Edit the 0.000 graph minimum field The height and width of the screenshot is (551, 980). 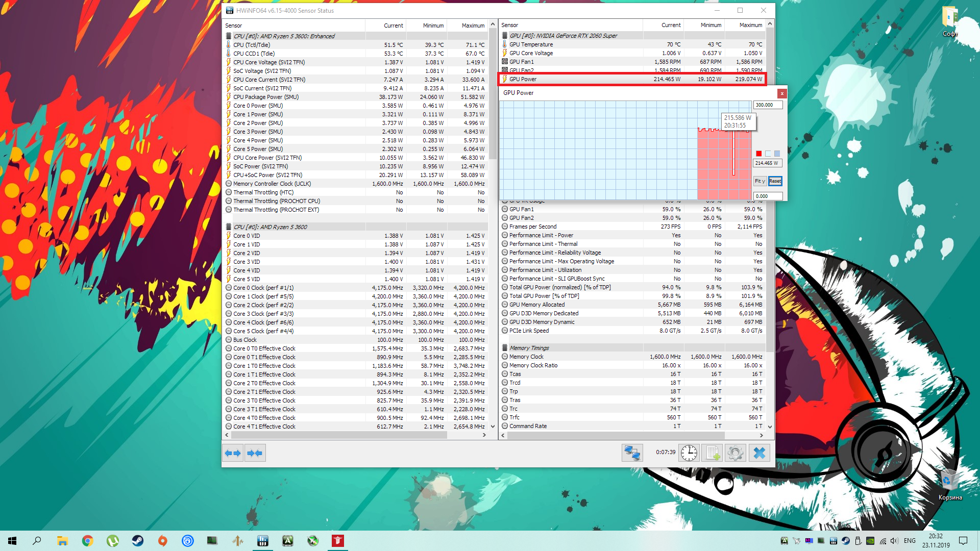click(x=767, y=196)
